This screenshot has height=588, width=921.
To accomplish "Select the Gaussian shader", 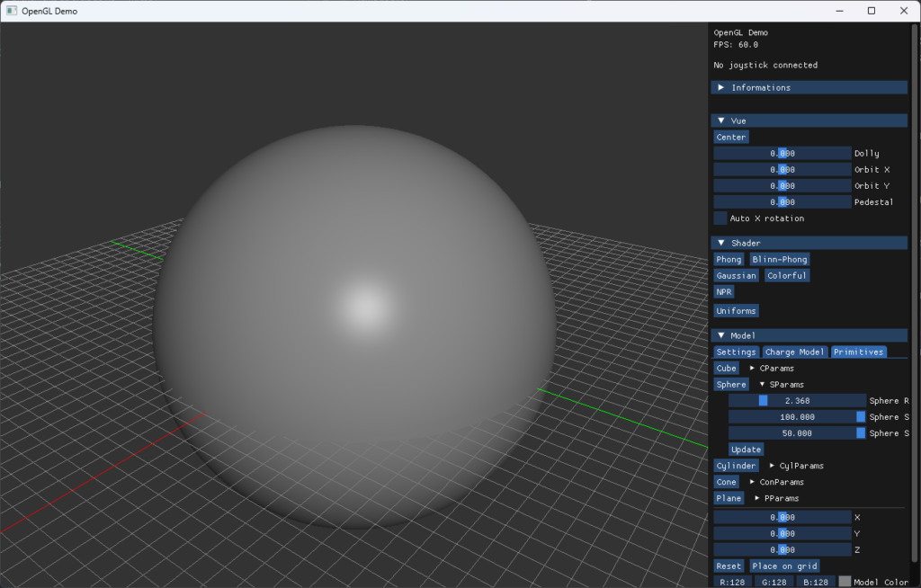I will pyautogui.click(x=736, y=275).
